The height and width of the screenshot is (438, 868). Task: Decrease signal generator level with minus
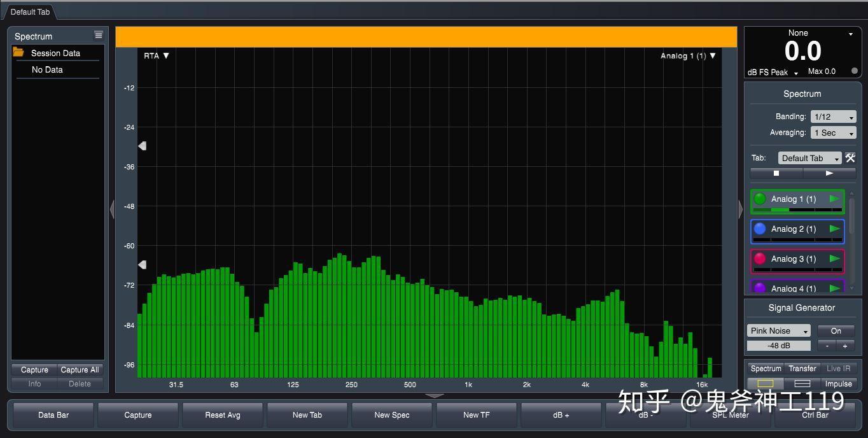coord(827,346)
